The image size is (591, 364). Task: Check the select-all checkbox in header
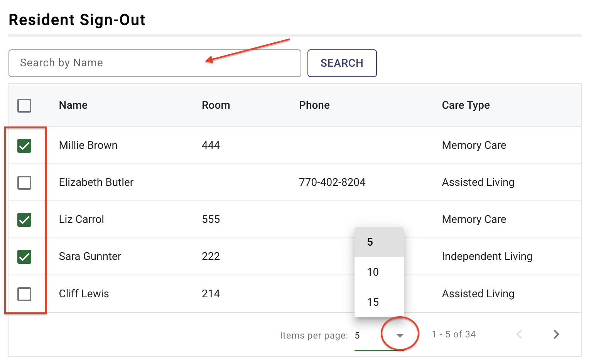tap(24, 105)
